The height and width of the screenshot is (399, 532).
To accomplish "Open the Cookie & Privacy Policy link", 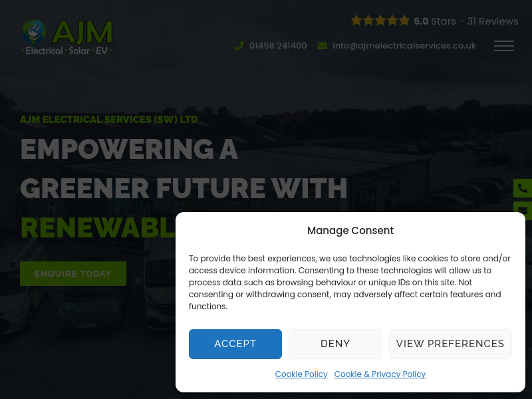I will [x=380, y=374].
